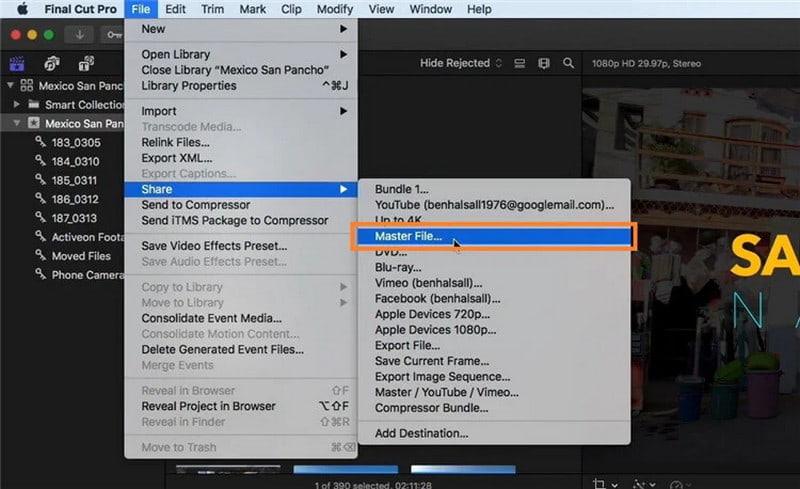Open the Apple menu
Image resolution: width=800 pixels, height=489 pixels.
coord(22,9)
